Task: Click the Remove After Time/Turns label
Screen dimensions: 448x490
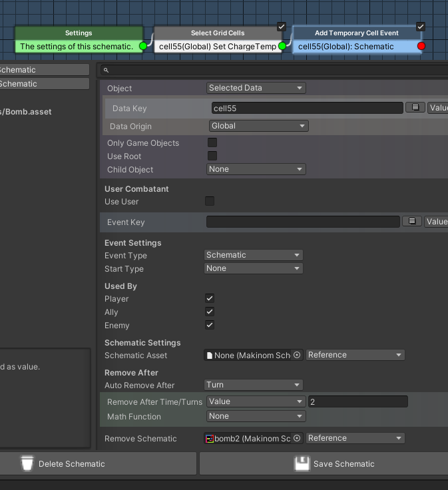Action: [x=154, y=402]
